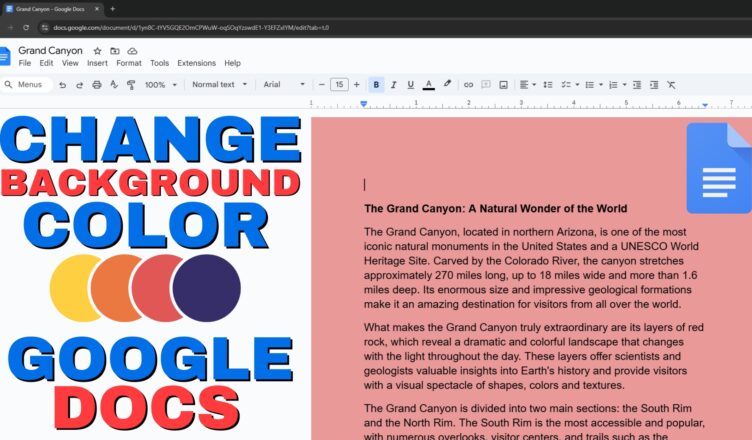This screenshot has width=752, height=440.
Task: Open the Tools menu
Action: [159, 63]
